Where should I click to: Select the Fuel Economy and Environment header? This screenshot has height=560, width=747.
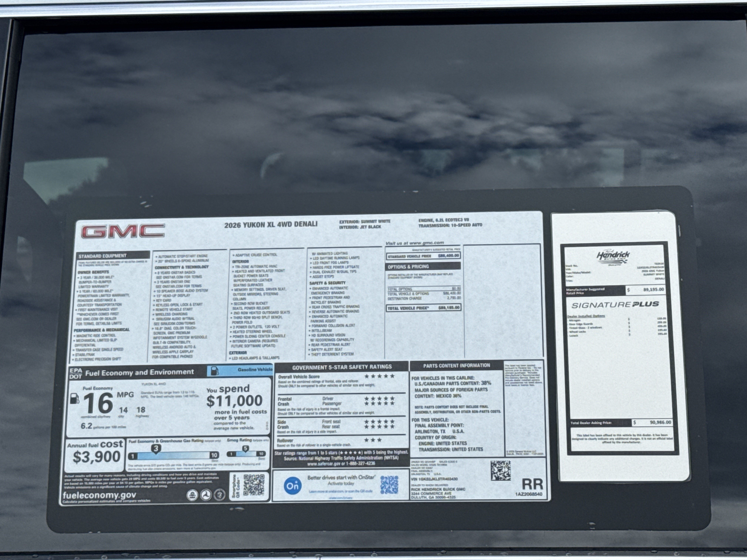pos(140,372)
